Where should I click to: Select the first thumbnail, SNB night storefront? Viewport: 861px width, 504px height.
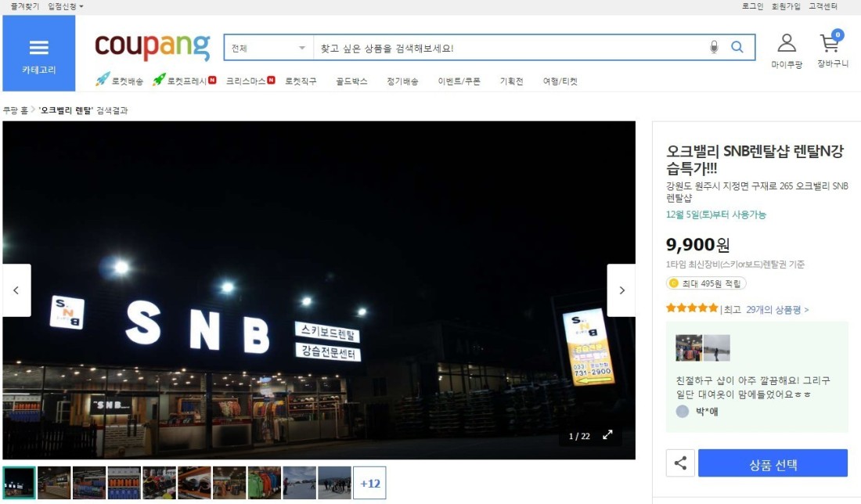(20, 483)
